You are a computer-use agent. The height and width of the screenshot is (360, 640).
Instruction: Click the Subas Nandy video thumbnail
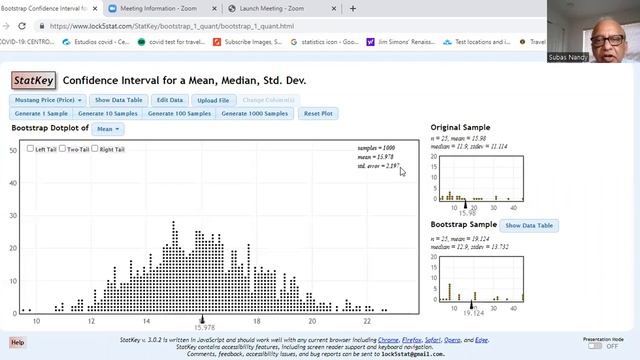593,31
